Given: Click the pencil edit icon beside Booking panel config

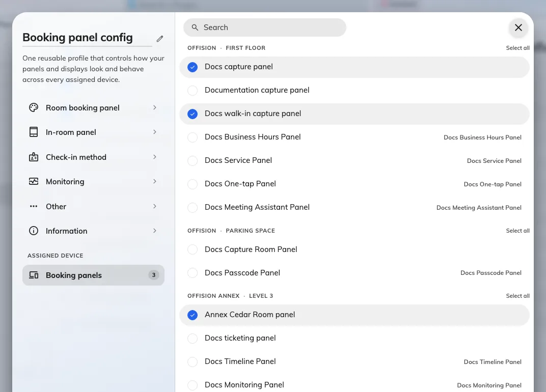Looking at the screenshot, I should coord(160,39).
